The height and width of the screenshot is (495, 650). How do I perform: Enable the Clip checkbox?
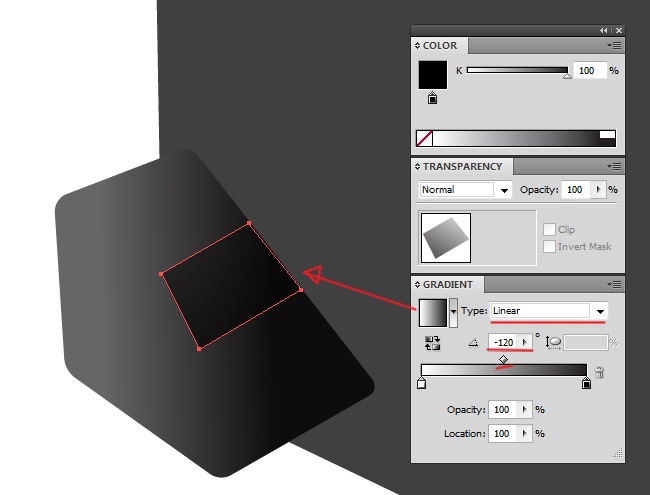(549, 229)
